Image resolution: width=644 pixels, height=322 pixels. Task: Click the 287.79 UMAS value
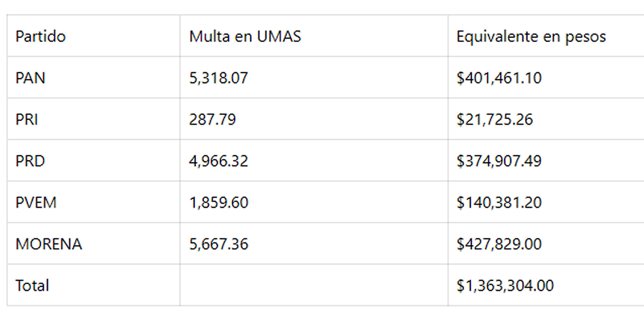213,119
